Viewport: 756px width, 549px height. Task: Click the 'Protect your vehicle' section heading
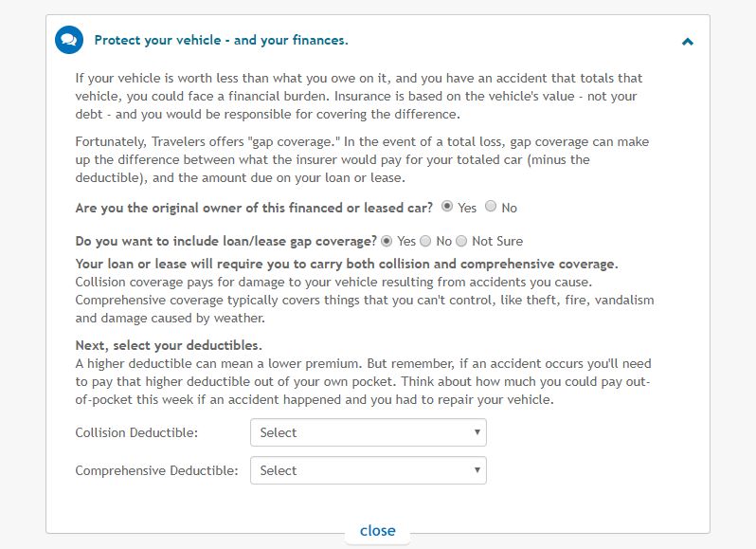(221, 40)
